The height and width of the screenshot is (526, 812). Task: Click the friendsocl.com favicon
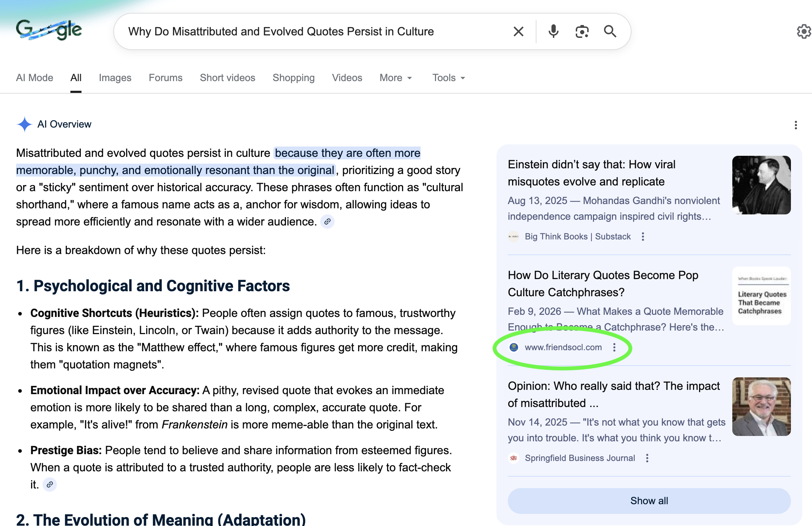(x=514, y=347)
